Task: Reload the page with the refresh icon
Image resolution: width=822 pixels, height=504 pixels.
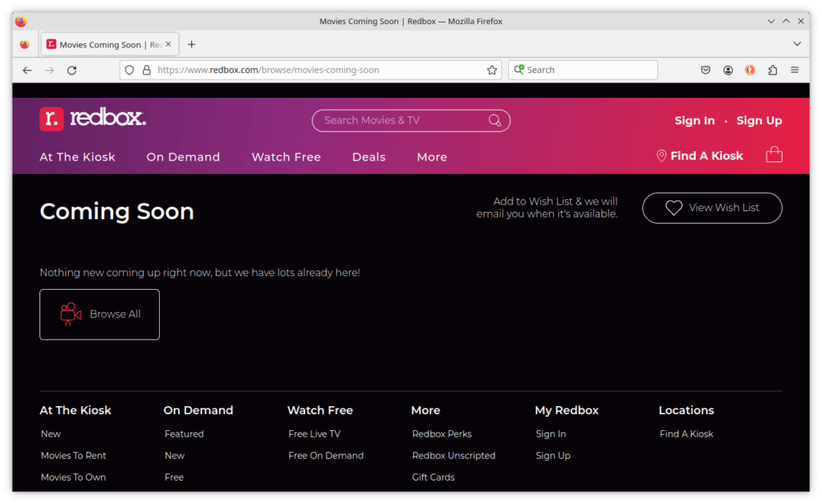Action: click(x=71, y=70)
